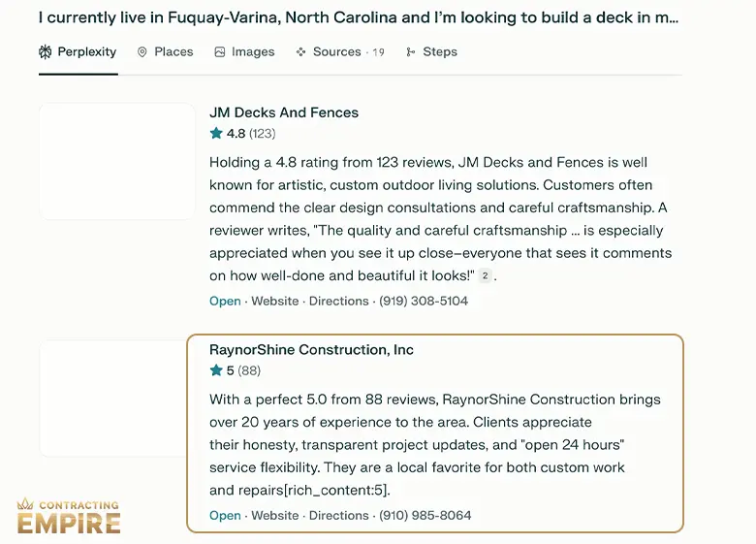Open the Steps tab
This screenshot has height=544, width=756.
tap(431, 52)
